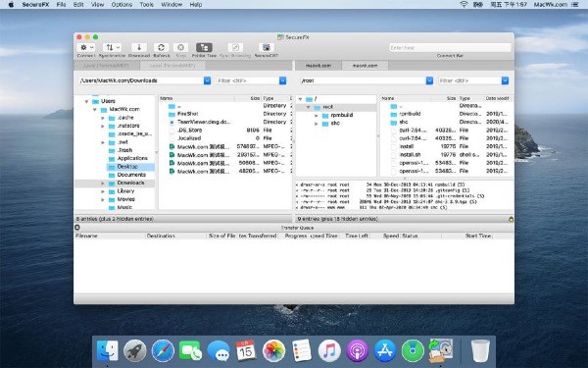Viewport: 588px width, 368px height.
Task: Click the Stop toolbar icon
Action: [180, 48]
